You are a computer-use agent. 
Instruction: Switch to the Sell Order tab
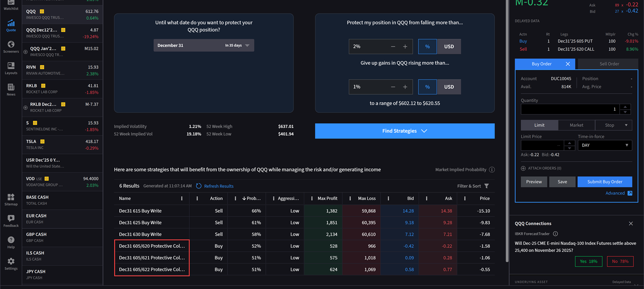pyautogui.click(x=609, y=64)
